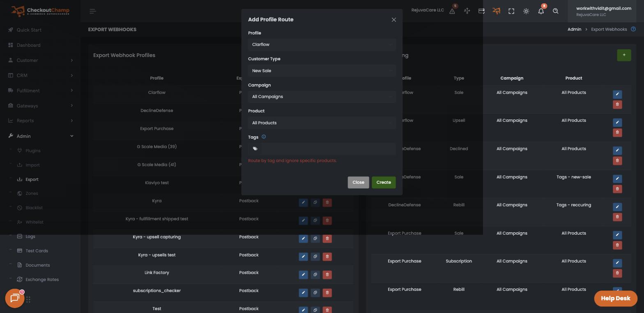The image size is (644, 313).
Task: Open the chat widget with badge 1
Action: click(x=15, y=298)
